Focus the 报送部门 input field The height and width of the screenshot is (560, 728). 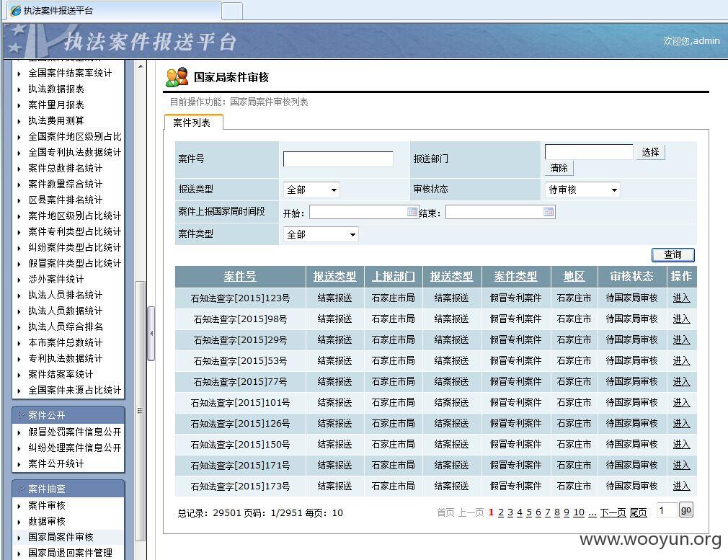589,152
